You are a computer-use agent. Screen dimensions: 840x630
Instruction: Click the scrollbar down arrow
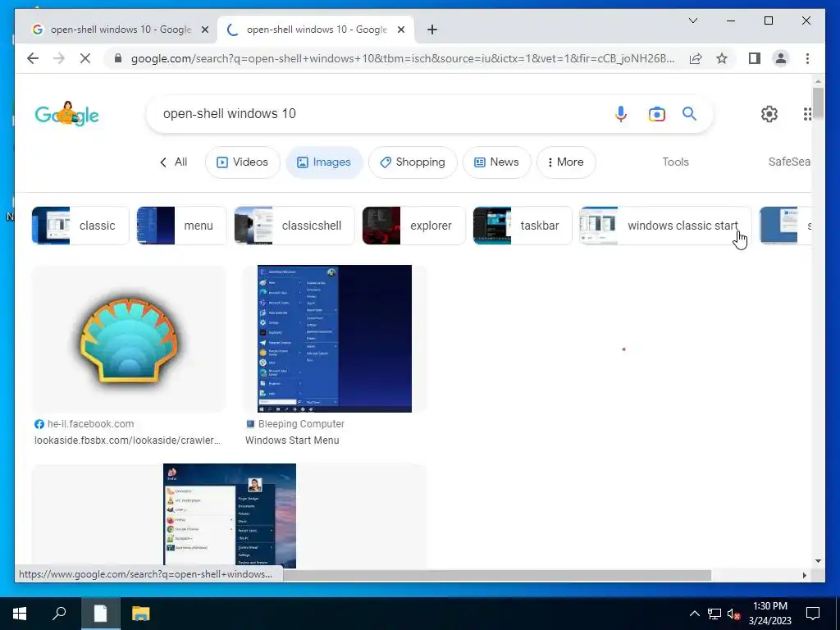(x=818, y=561)
